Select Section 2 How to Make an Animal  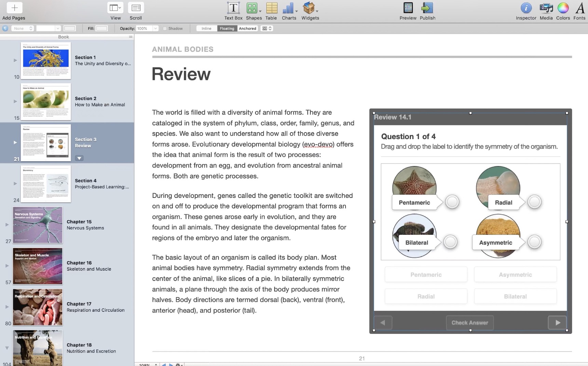pos(67,102)
